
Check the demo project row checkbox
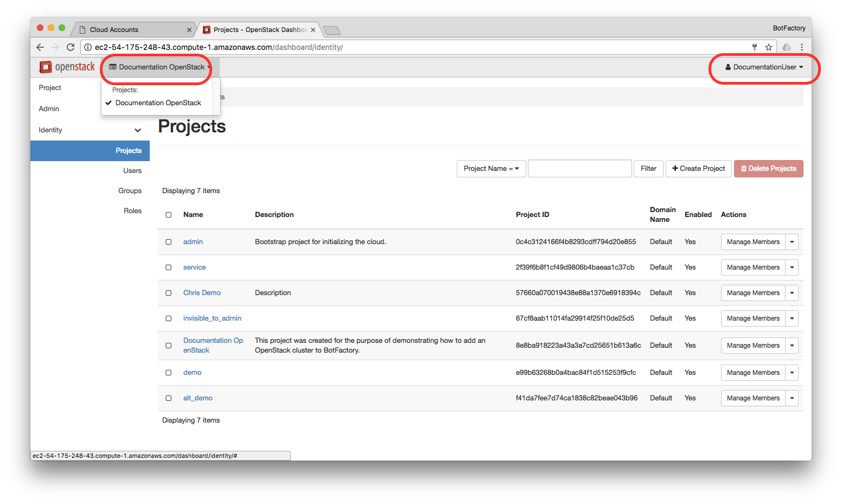[x=169, y=373]
